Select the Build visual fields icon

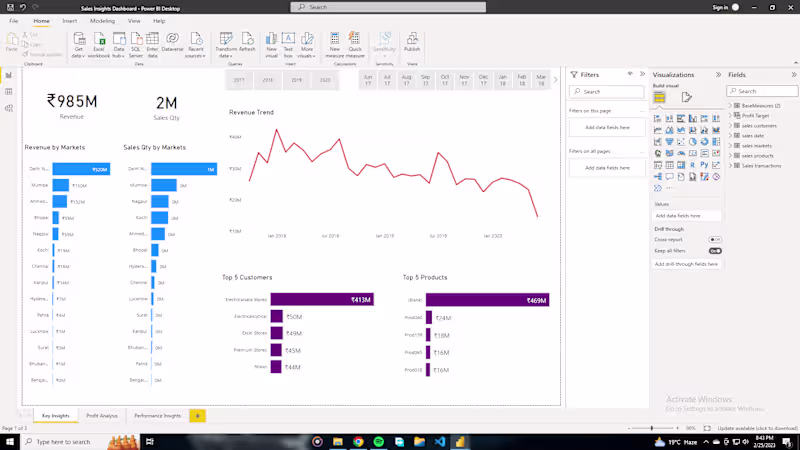point(660,97)
